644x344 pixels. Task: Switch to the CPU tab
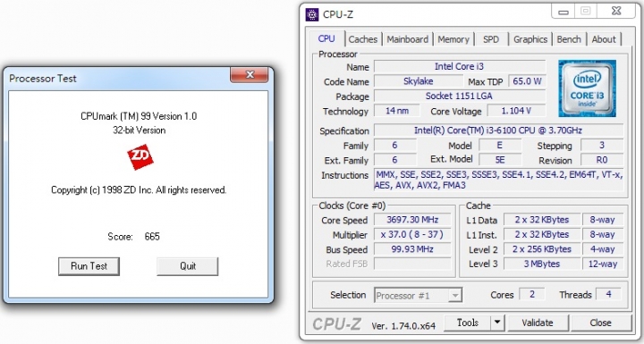click(326, 38)
